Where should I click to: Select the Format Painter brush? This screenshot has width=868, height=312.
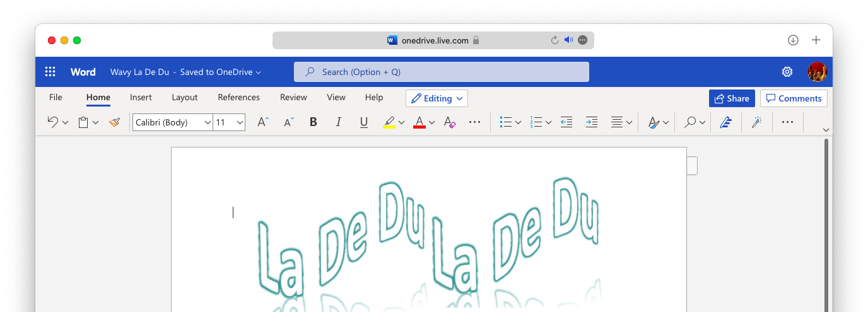point(114,122)
